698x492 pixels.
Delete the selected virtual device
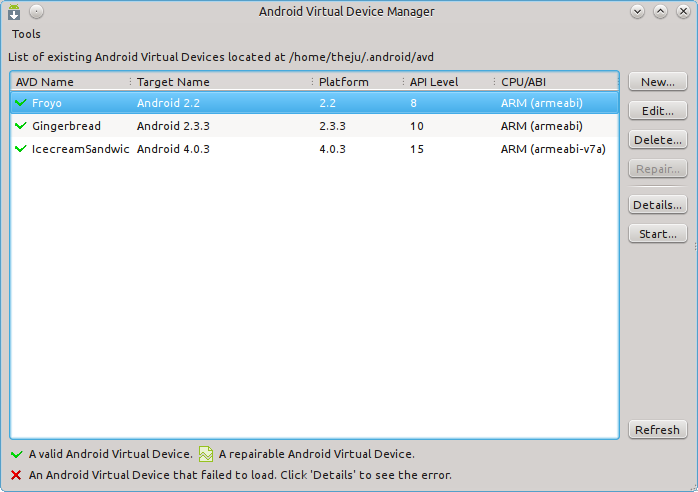[658, 140]
